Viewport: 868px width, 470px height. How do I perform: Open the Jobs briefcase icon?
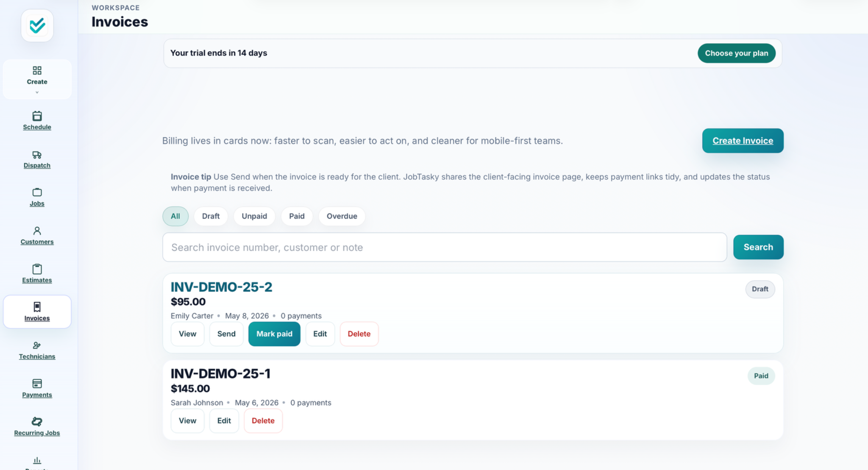pyautogui.click(x=37, y=192)
